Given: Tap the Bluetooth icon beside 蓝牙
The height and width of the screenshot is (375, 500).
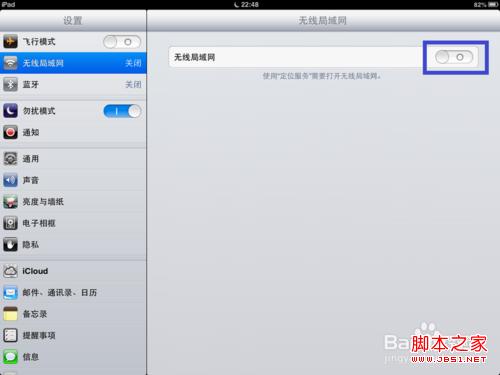Looking at the screenshot, I should pos(10,85).
